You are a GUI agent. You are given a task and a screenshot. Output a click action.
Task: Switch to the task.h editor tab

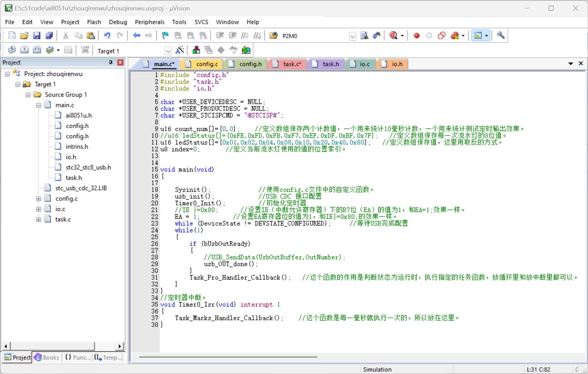click(326, 64)
